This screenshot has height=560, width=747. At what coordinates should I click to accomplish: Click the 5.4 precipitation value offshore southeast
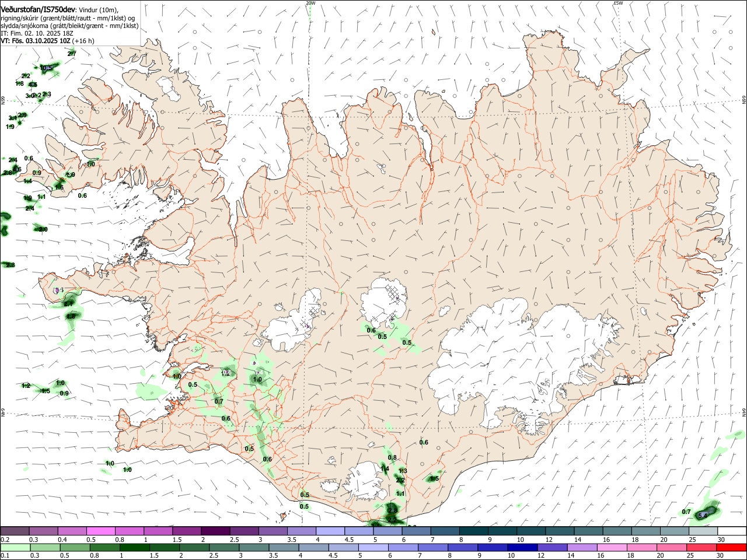point(703,516)
